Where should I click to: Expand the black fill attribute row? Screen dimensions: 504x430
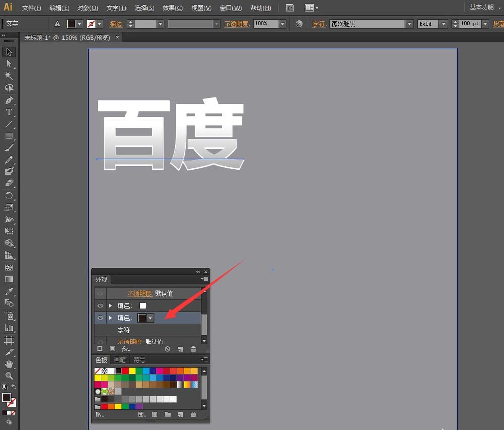[111, 318]
